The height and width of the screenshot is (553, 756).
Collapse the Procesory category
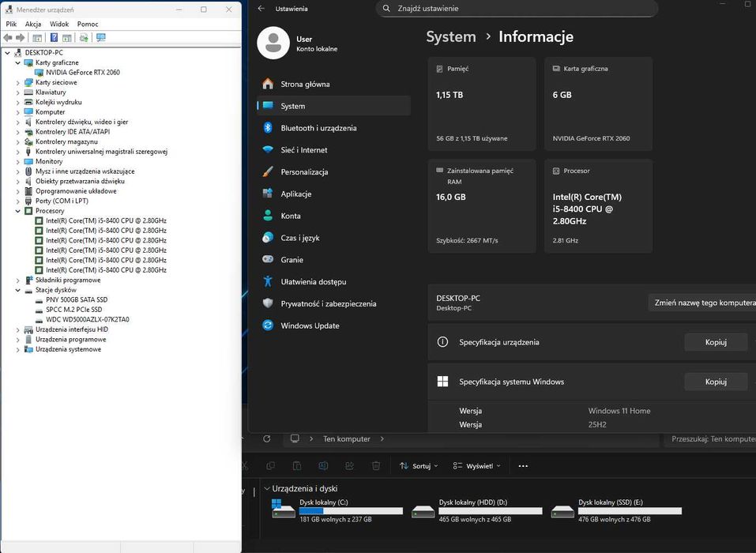click(18, 211)
